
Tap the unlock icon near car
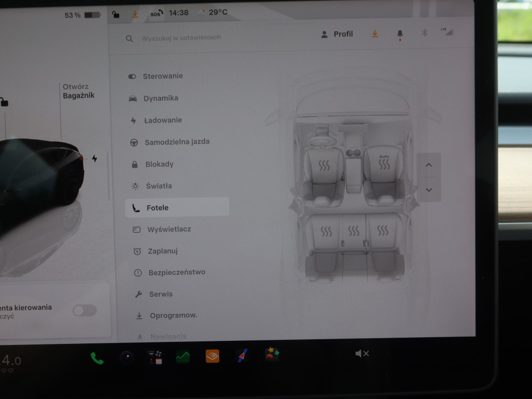(x=4, y=102)
